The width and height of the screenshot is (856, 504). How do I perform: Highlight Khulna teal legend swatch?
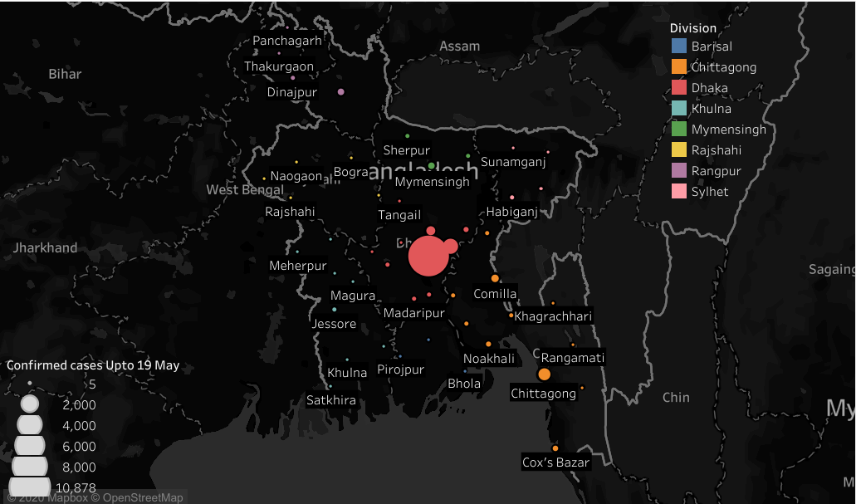(678, 108)
